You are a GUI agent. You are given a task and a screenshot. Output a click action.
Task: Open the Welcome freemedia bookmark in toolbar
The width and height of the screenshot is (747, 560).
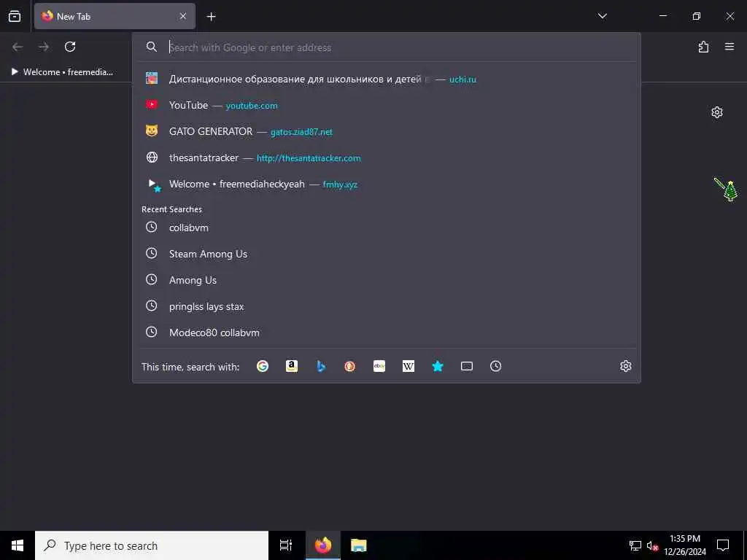coord(62,72)
